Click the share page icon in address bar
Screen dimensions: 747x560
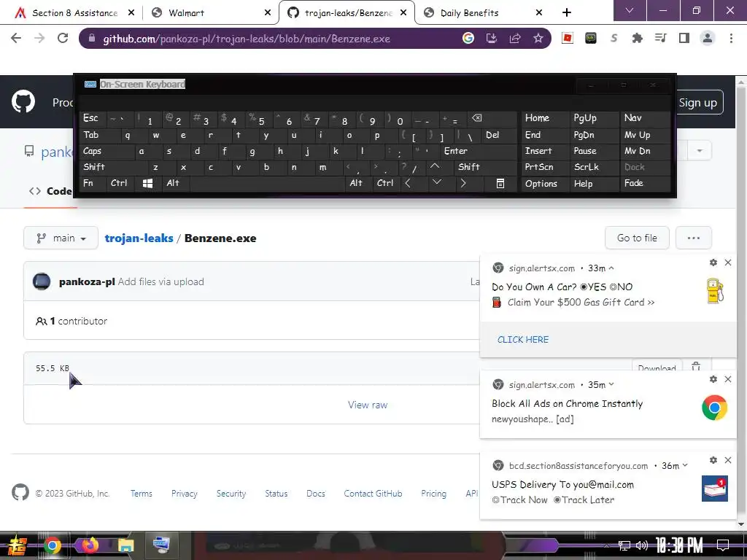(x=515, y=39)
